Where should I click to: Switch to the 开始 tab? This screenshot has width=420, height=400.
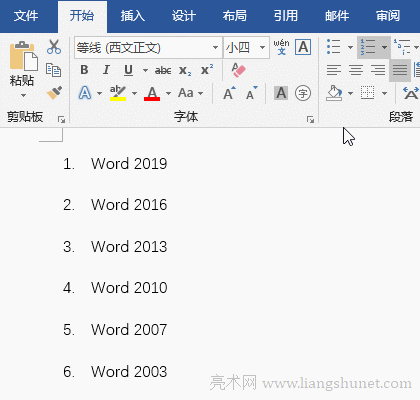coord(82,16)
